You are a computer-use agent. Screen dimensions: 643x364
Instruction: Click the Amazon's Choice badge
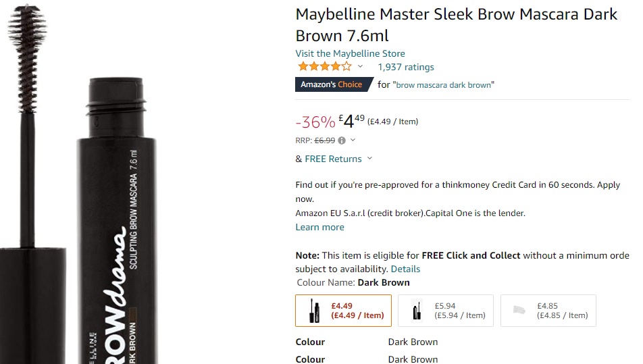(332, 84)
